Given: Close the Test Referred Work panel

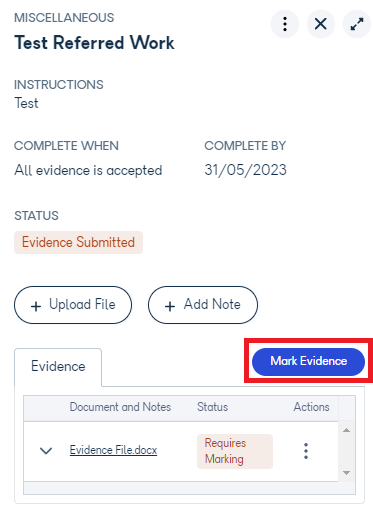Looking at the screenshot, I should [321, 24].
